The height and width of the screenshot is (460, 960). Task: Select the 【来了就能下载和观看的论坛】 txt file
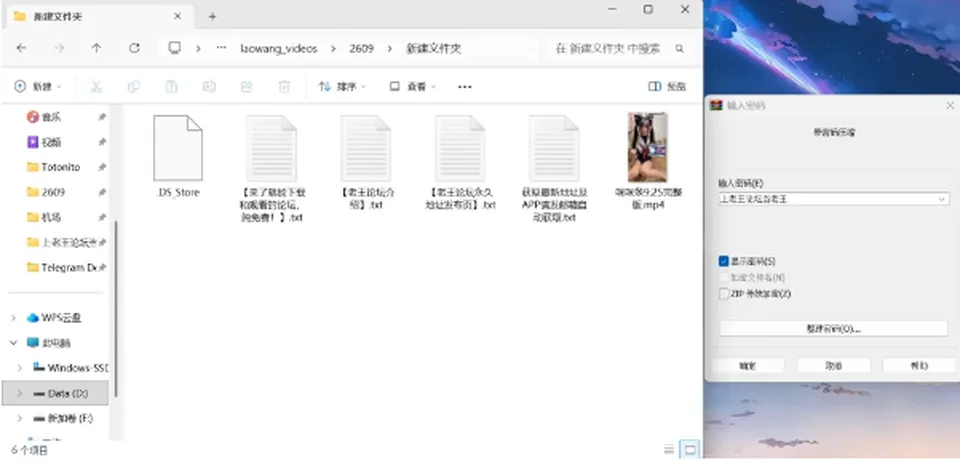[271, 168]
